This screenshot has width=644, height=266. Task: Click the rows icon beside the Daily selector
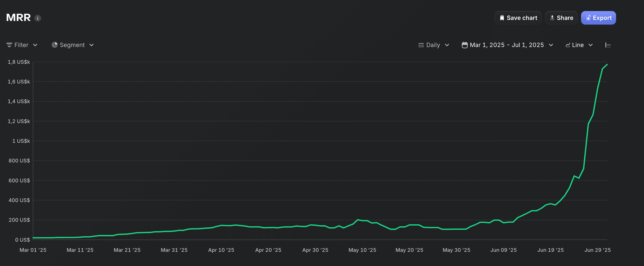coord(421,45)
